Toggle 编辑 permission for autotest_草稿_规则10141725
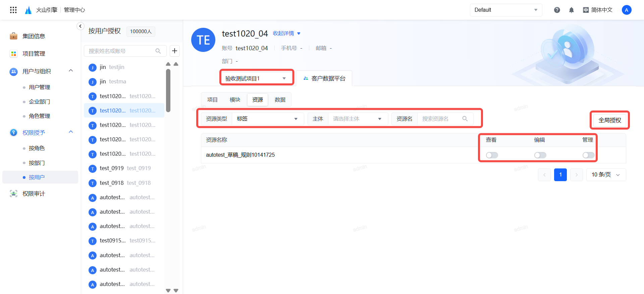The height and width of the screenshot is (294, 644). click(540, 155)
